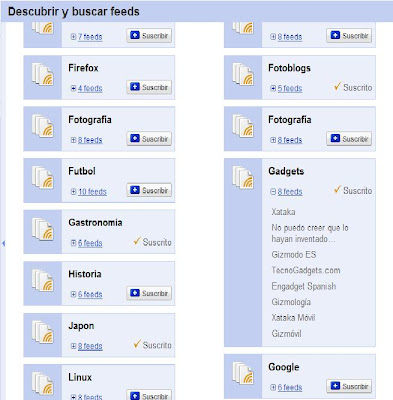Click the Suscrito status on Gastronomia
Screen dimensions: 393x400
[x=152, y=242]
